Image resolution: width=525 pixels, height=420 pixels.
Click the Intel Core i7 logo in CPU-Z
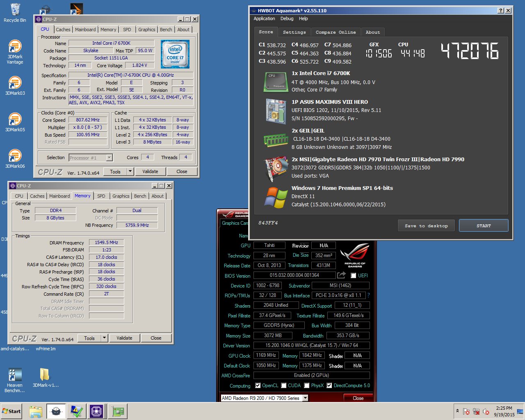175,54
